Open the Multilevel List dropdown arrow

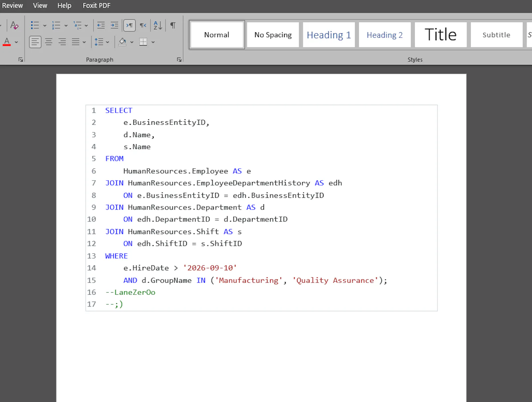(x=86, y=26)
